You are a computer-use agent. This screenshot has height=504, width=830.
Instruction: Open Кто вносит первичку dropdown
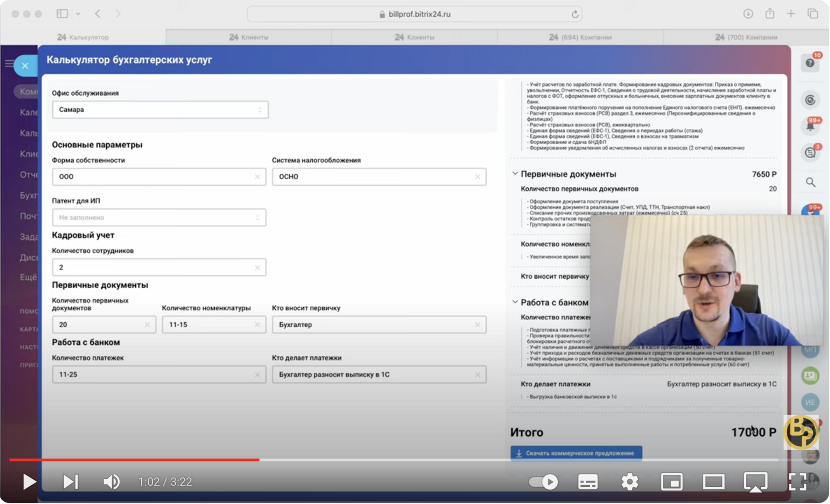click(379, 325)
